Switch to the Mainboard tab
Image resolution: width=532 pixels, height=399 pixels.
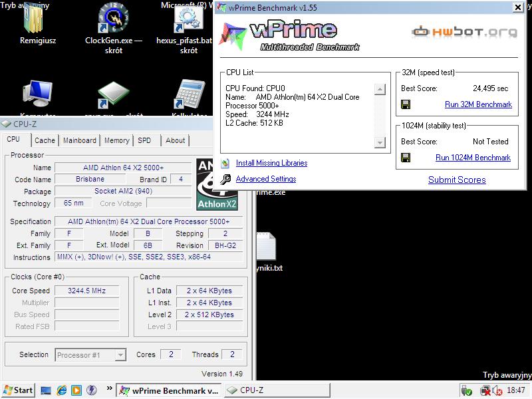(80, 140)
